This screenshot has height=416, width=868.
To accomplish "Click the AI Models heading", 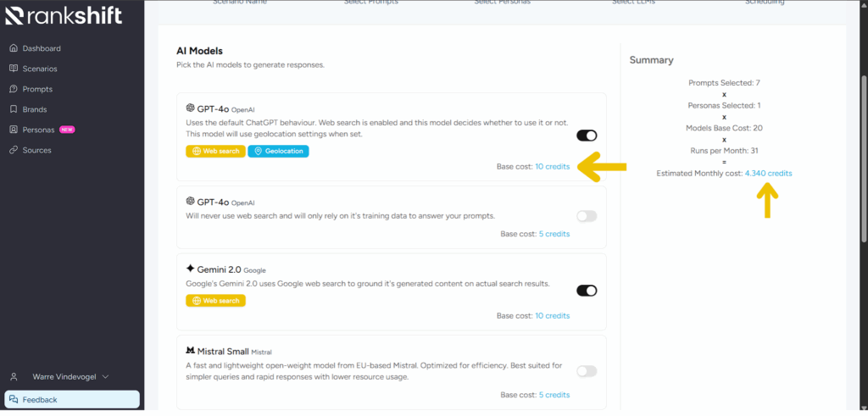I will pyautogui.click(x=199, y=51).
